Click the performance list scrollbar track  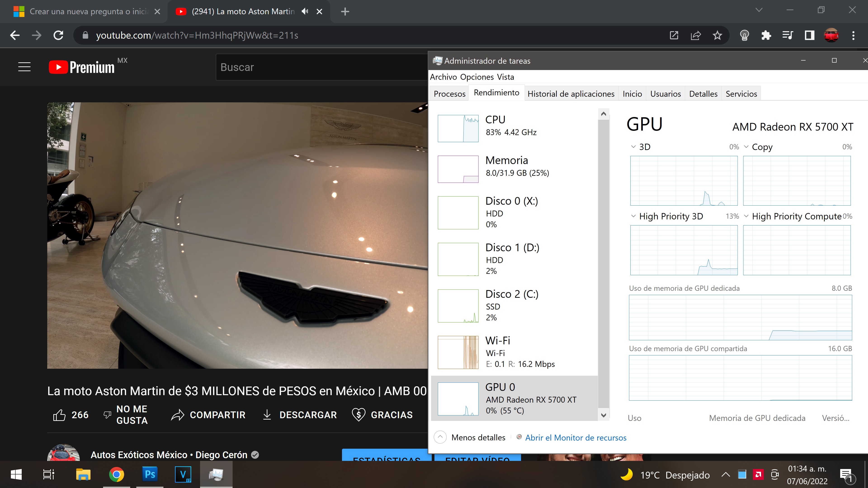(604, 264)
